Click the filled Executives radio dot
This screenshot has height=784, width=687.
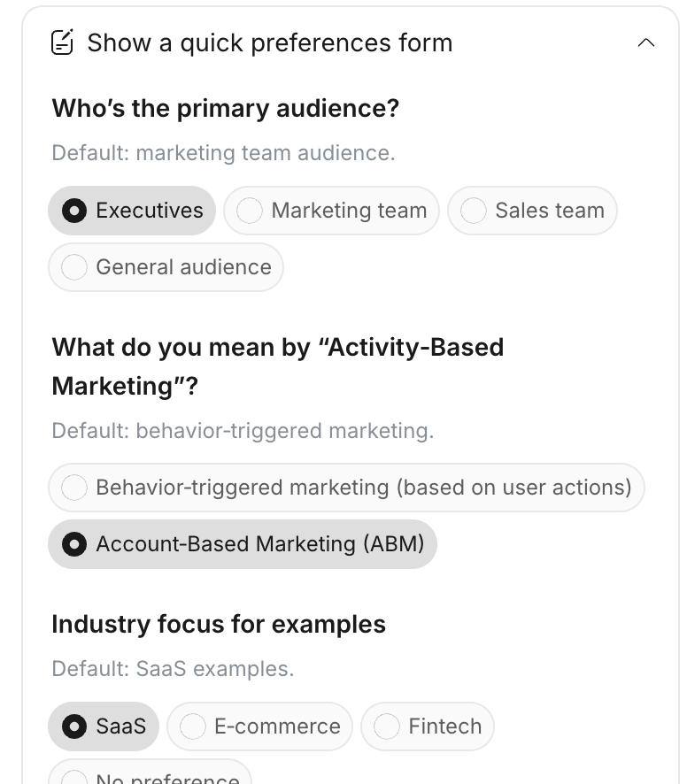tap(74, 211)
